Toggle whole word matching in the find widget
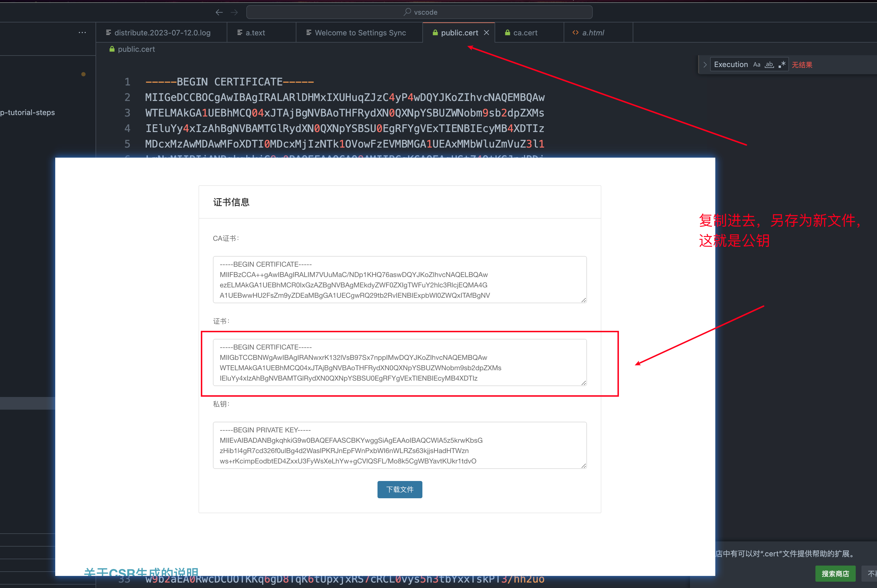The height and width of the screenshot is (588, 877). pos(769,64)
